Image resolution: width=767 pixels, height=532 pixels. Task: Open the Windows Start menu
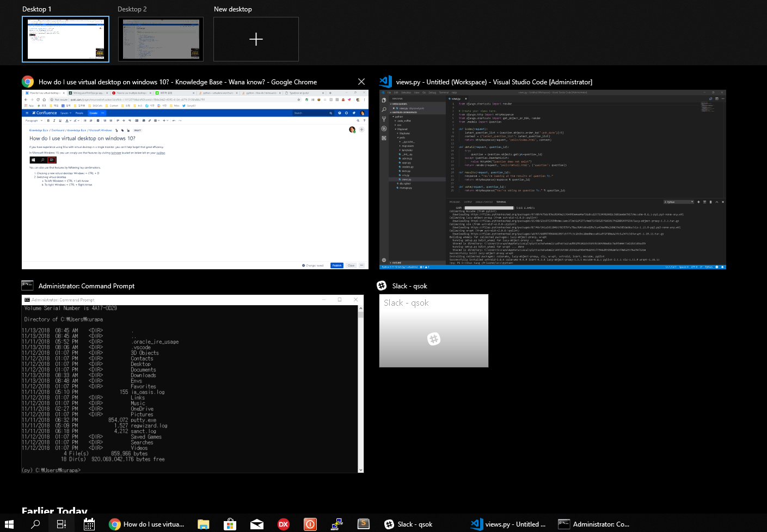[9, 524]
